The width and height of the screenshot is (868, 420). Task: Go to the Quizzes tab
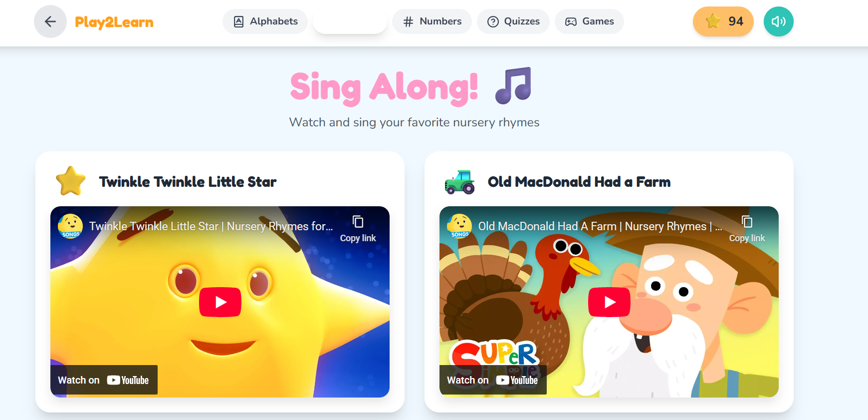point(513,21)
